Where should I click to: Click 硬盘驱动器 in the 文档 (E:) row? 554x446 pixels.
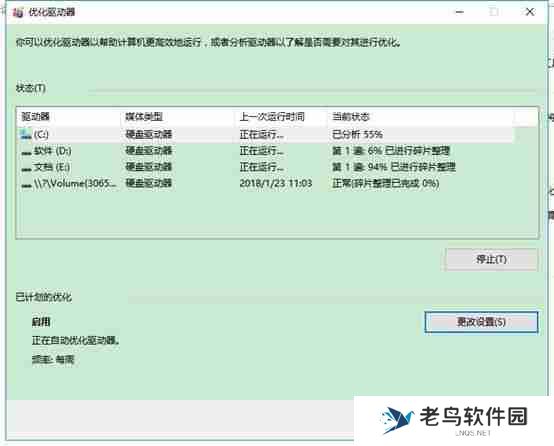point(148,167)
